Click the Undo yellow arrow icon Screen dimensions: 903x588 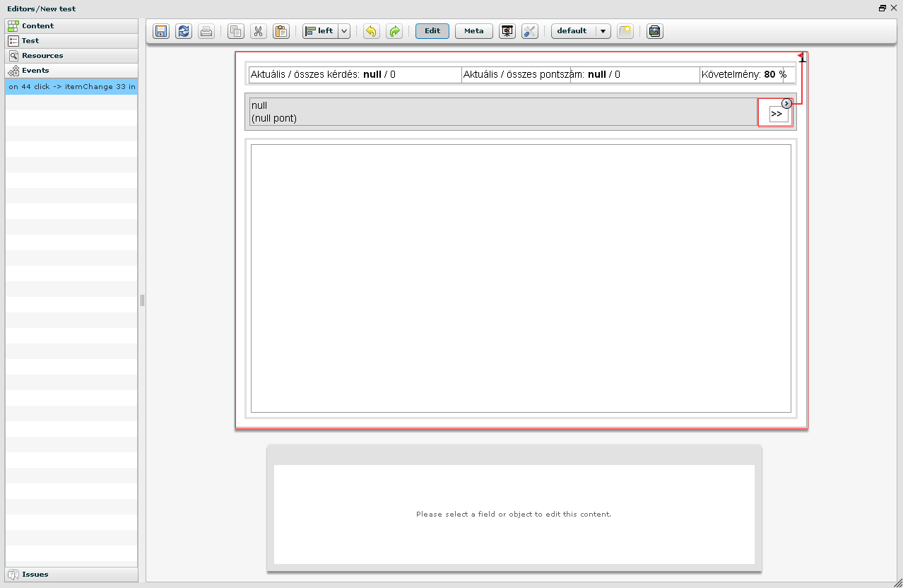tap(371, 31)
